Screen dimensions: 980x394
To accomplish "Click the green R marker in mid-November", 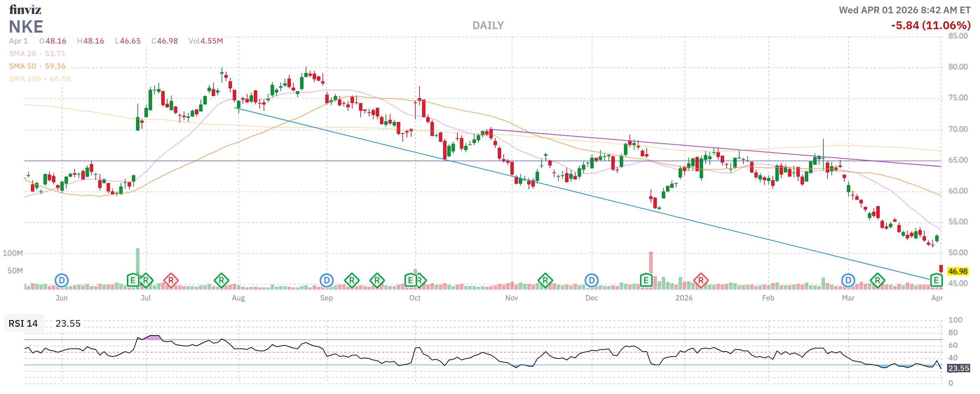I will pyautogui.click(x=545, y=281).
